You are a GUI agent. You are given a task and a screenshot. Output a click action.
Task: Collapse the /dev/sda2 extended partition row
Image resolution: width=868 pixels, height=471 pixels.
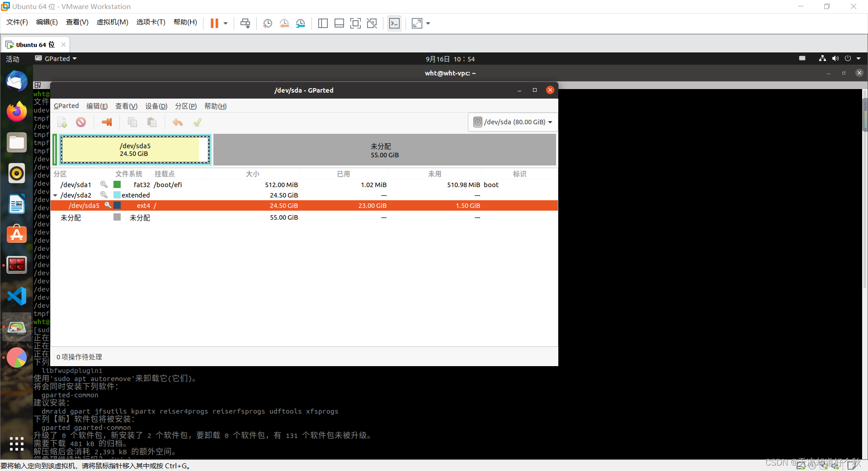(55, 195)
